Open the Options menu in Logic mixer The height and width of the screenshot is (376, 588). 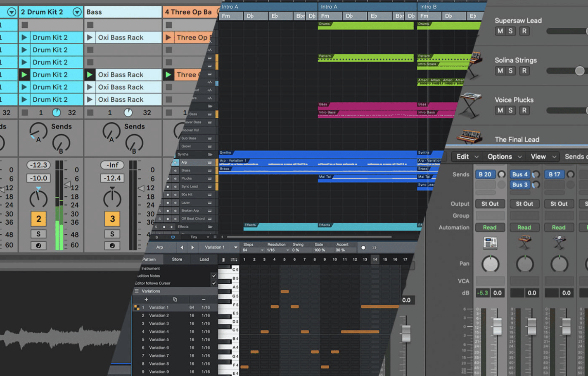[x=504, y=157]
